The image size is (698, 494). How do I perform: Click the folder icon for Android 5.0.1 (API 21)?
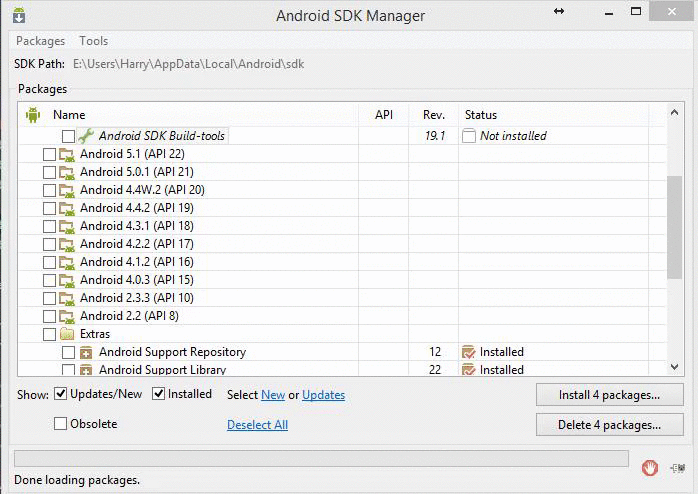click(x=66, y=172)
